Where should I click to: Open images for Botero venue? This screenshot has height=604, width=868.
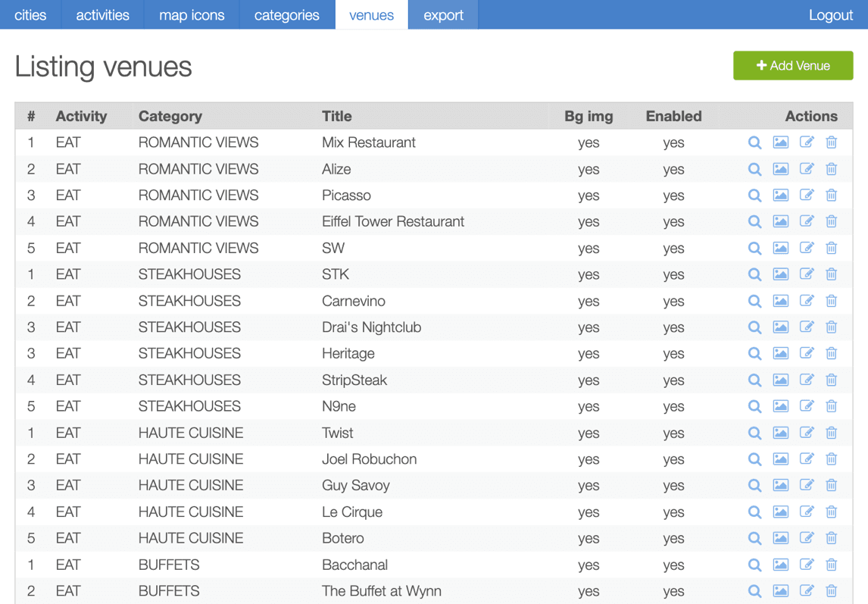pyautogui.click(x=781, y=538)
